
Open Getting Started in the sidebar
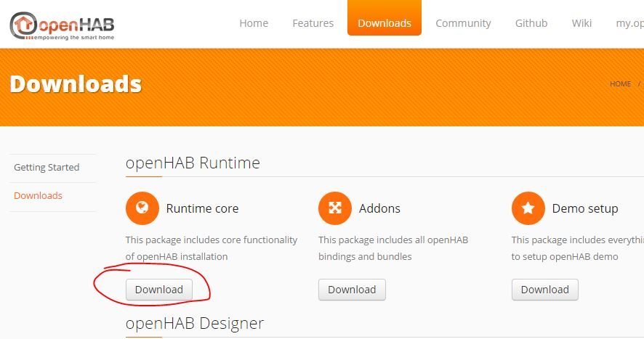(x=47, y=168)
